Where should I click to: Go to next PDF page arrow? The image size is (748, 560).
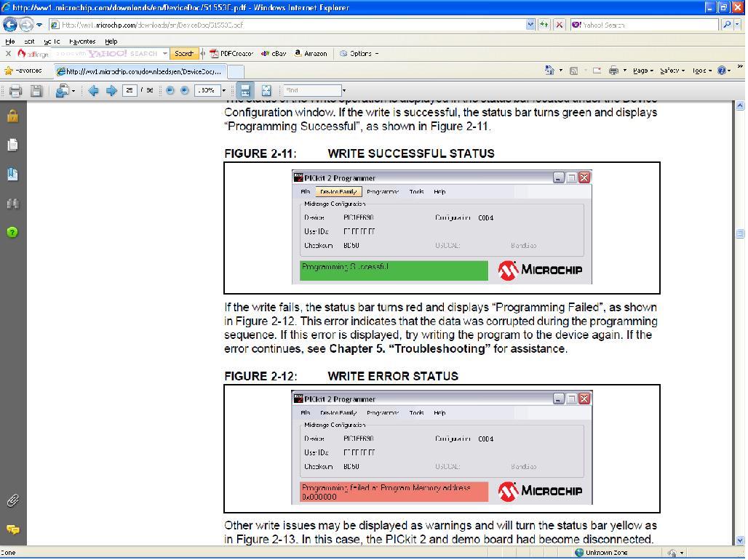click(x=111, y=91)
